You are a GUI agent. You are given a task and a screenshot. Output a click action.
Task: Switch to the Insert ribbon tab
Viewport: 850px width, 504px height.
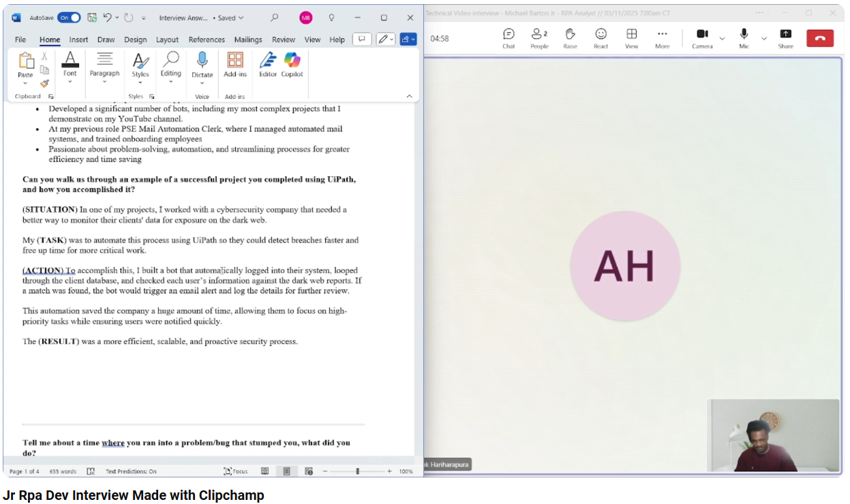[x=78, y=40]
